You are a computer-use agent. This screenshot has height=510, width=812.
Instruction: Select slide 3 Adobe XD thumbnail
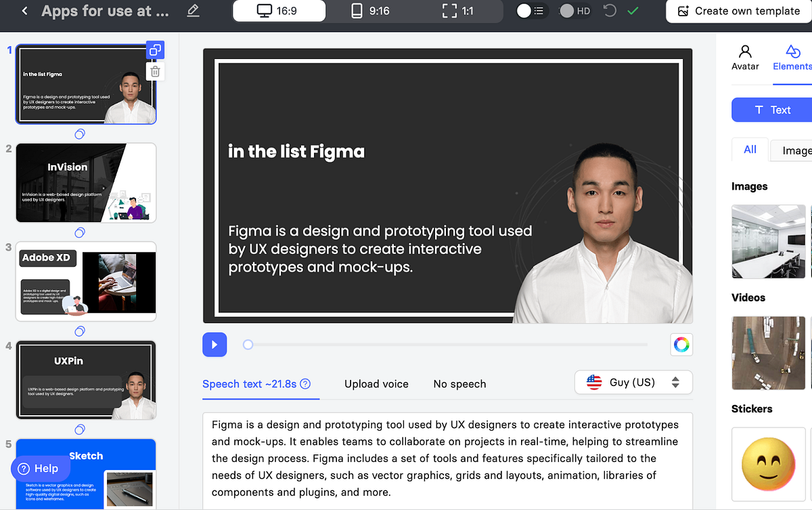pyautogui.click(x=86, y=281)
